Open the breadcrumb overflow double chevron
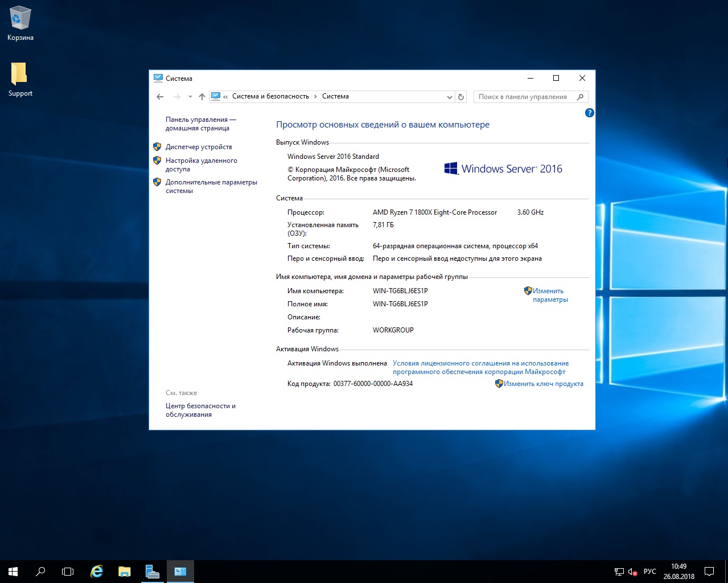 (226, 97)
